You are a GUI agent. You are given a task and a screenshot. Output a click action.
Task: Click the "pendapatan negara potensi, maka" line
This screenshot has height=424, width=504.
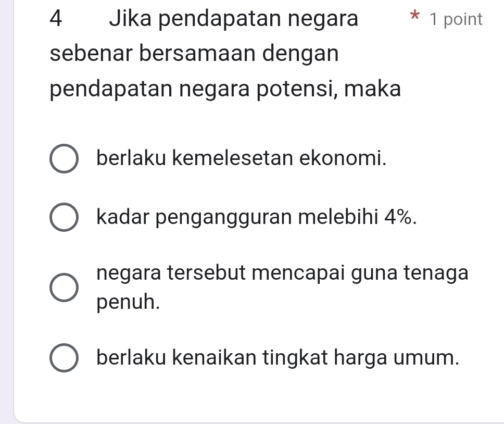[x=225, y=90]
